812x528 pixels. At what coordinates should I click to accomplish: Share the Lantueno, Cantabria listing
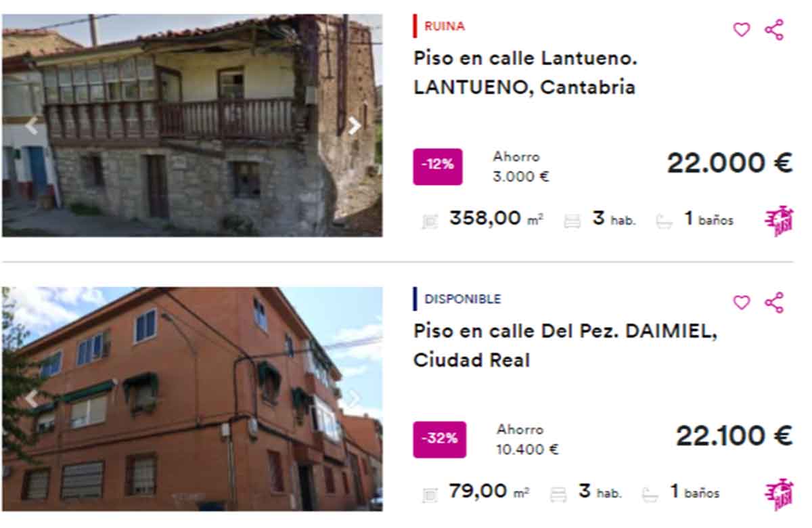coord(774,30)
